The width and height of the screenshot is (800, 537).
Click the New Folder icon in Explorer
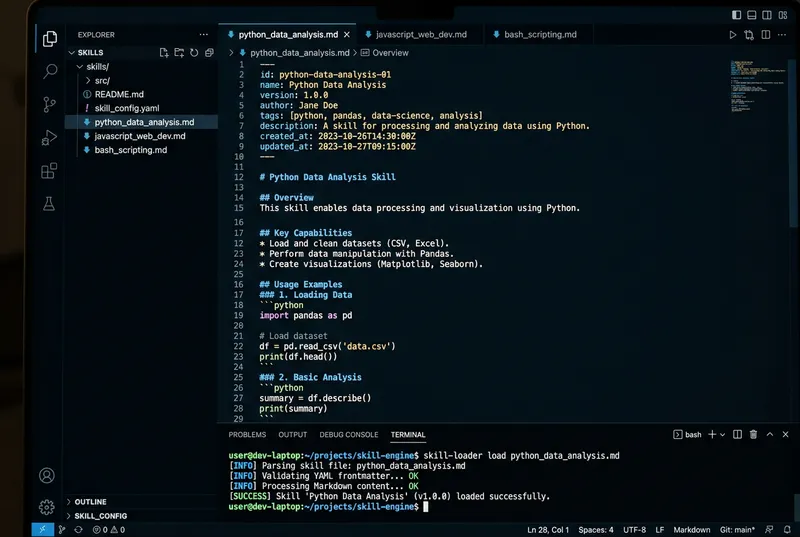[179, 52]
